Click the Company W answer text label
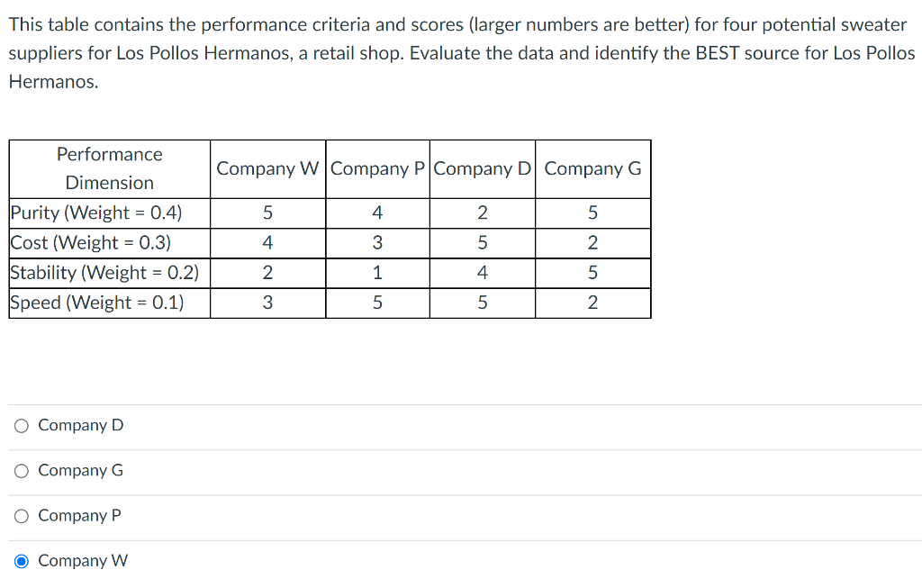The width and height of the screenshot is (922, 588). (83, 560)
